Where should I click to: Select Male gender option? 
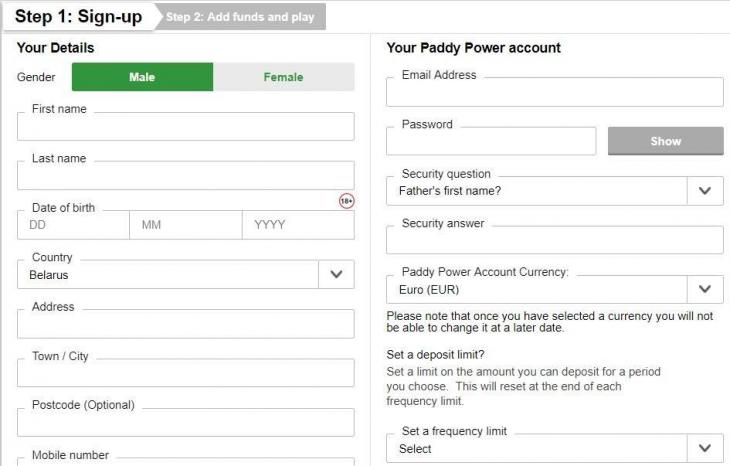pos(142,77)
